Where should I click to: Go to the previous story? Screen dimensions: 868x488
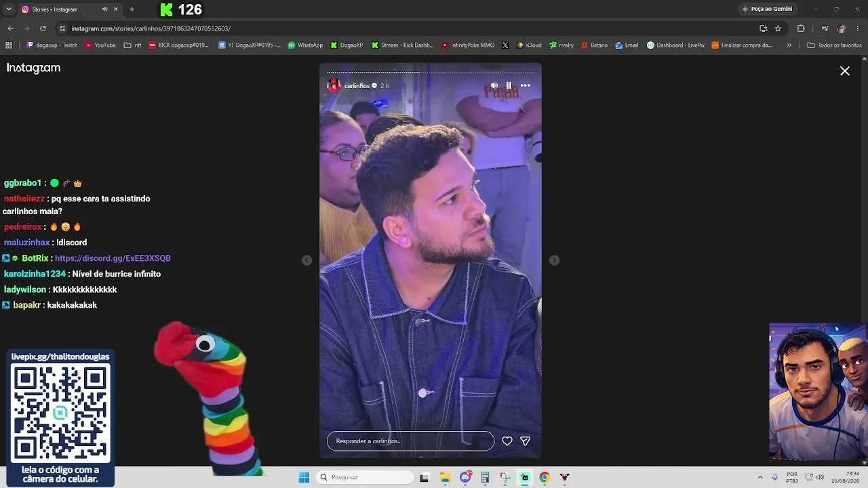click(x=307, y=260)
